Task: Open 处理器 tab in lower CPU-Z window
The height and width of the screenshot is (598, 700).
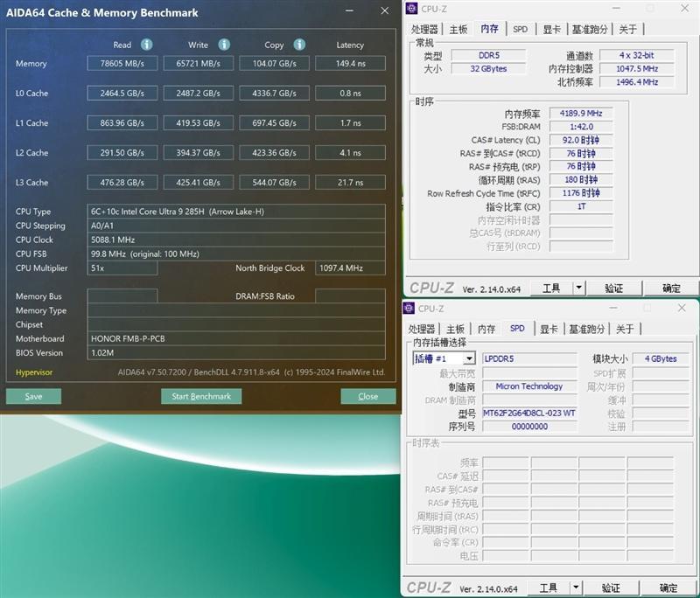Action: click(422, 329)
